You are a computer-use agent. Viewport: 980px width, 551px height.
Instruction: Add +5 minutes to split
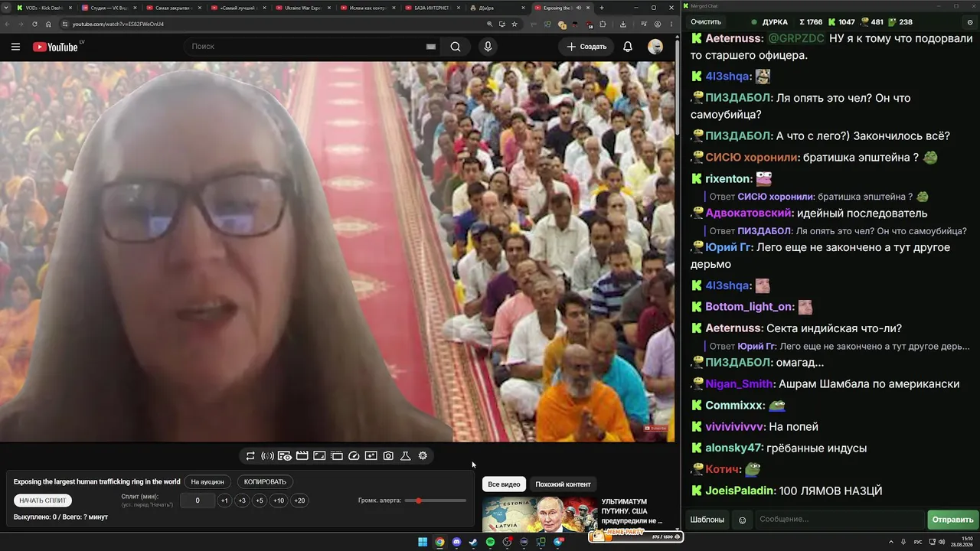[x=260, y=500]
